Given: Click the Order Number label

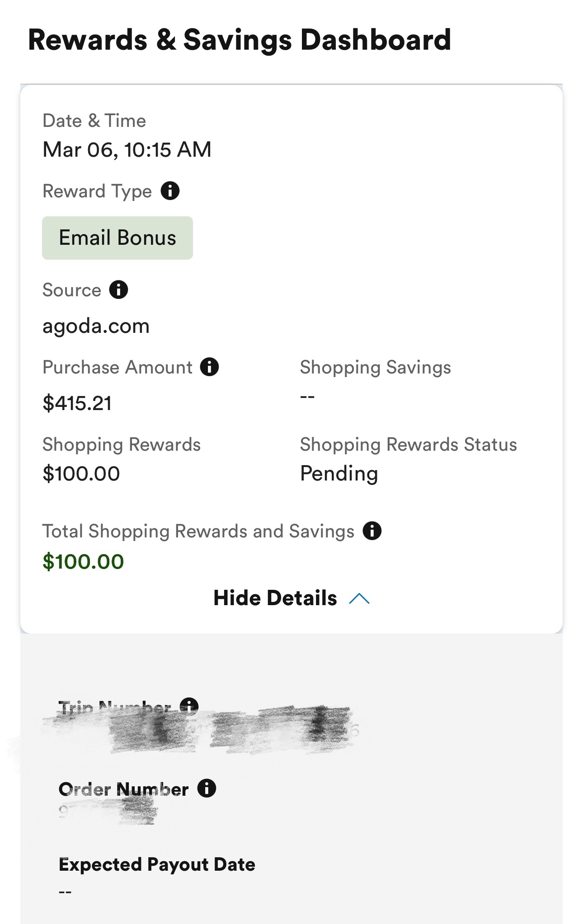Looking at the screenshot, I should 123,789.
